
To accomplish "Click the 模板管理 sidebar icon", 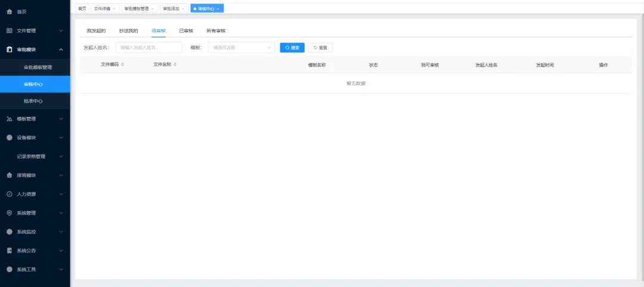I will tap(10, 119).
